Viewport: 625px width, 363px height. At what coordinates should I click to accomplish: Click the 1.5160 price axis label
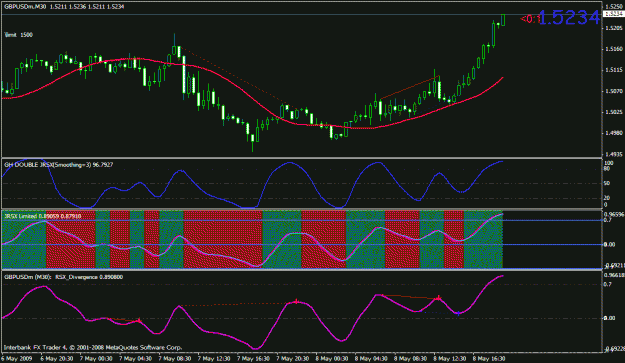pos(614,49)
